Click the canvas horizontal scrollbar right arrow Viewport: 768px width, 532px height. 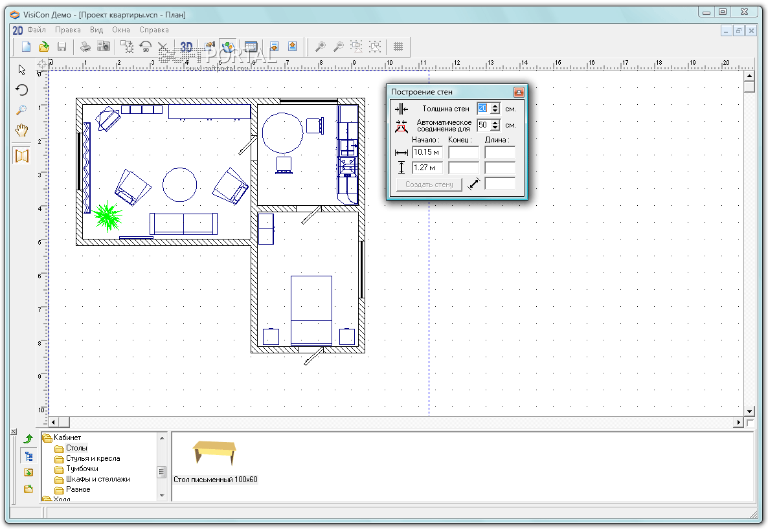pyautogui.click(x=739, y=422)
